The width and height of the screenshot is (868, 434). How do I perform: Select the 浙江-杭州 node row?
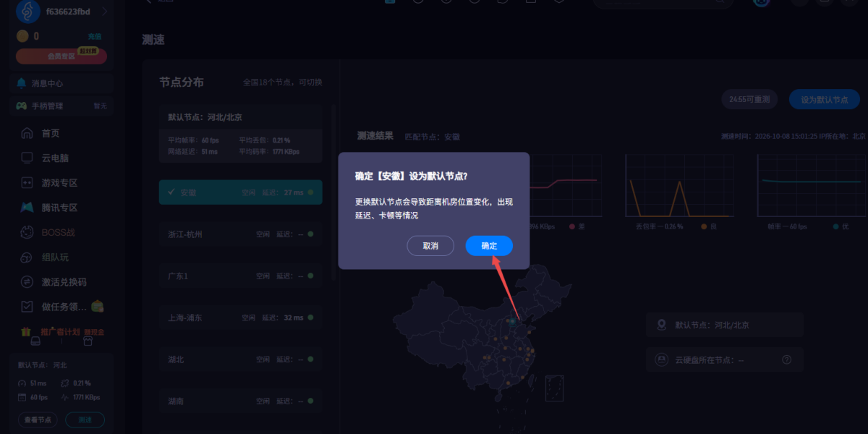pos(241,234)
